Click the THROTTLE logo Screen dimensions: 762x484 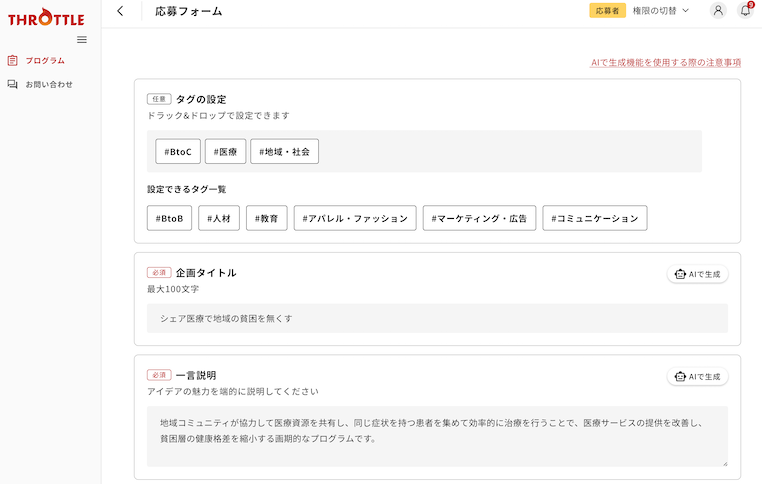tap(46, 19)
